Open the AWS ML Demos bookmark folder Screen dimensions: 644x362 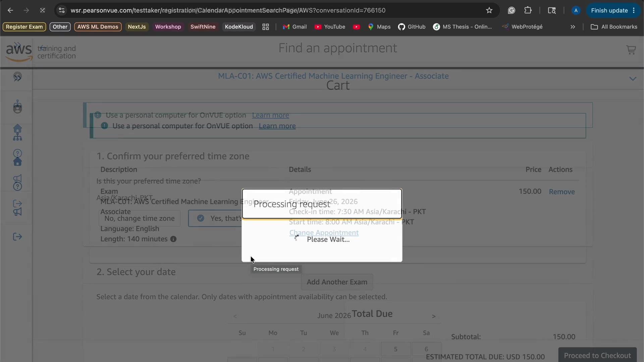click(x=98, y=27)
